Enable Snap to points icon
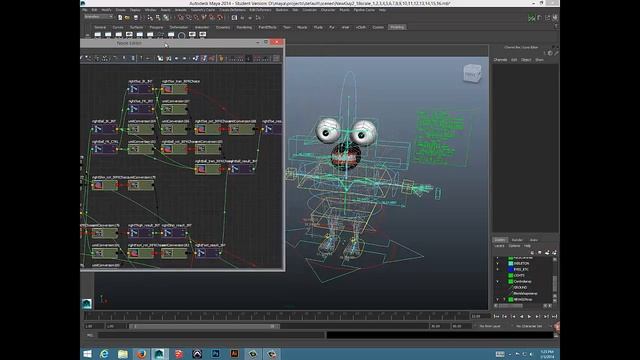This screenshot has width=640, height=360. [196, 18]
